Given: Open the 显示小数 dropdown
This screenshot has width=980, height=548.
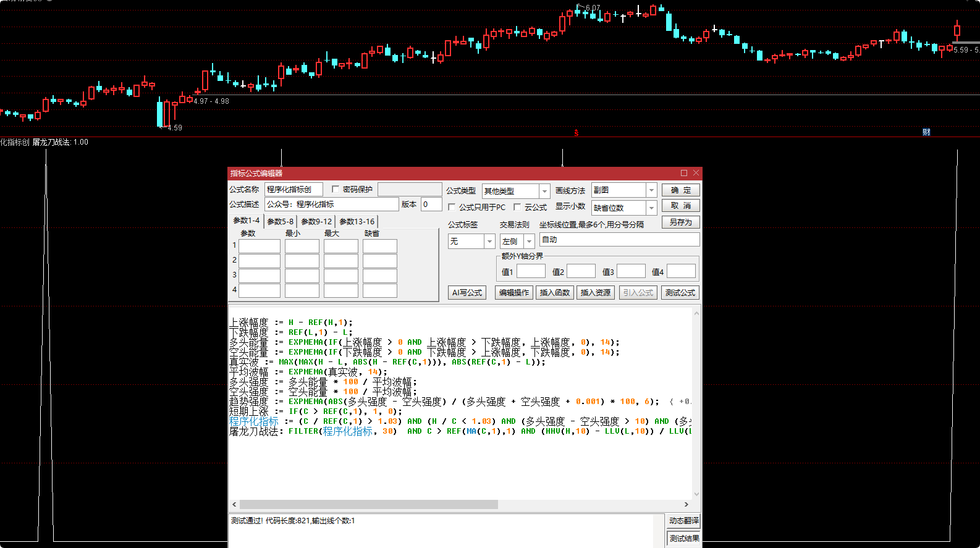Looking at the screenshot, I should point(651,208).
